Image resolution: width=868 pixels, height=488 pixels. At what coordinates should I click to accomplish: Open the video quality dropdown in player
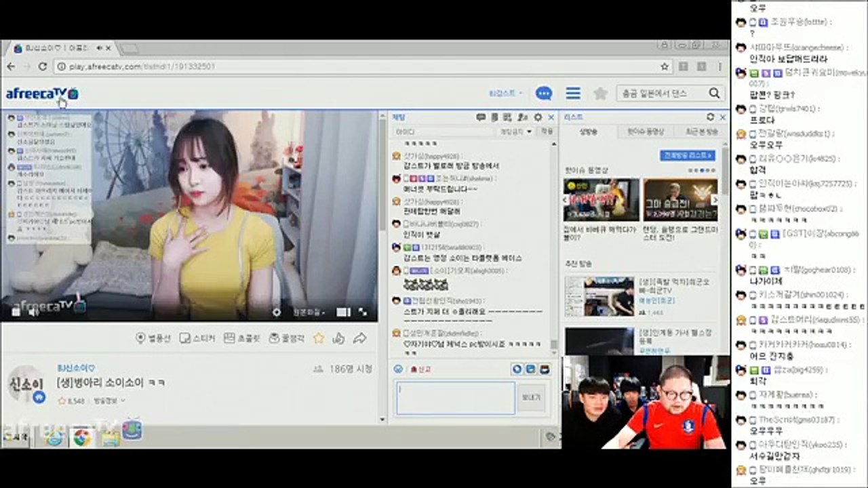pyautogui.click(x=309, y=312)
